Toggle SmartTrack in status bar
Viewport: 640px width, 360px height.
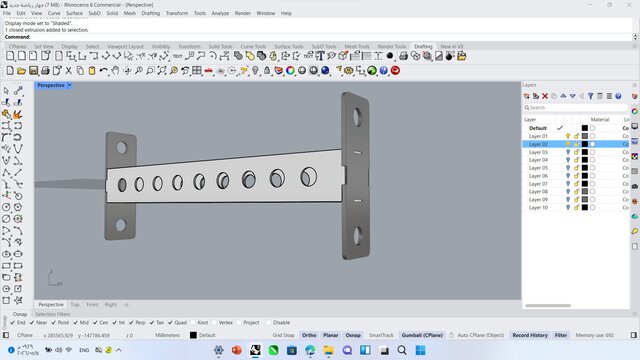(381, 335)
